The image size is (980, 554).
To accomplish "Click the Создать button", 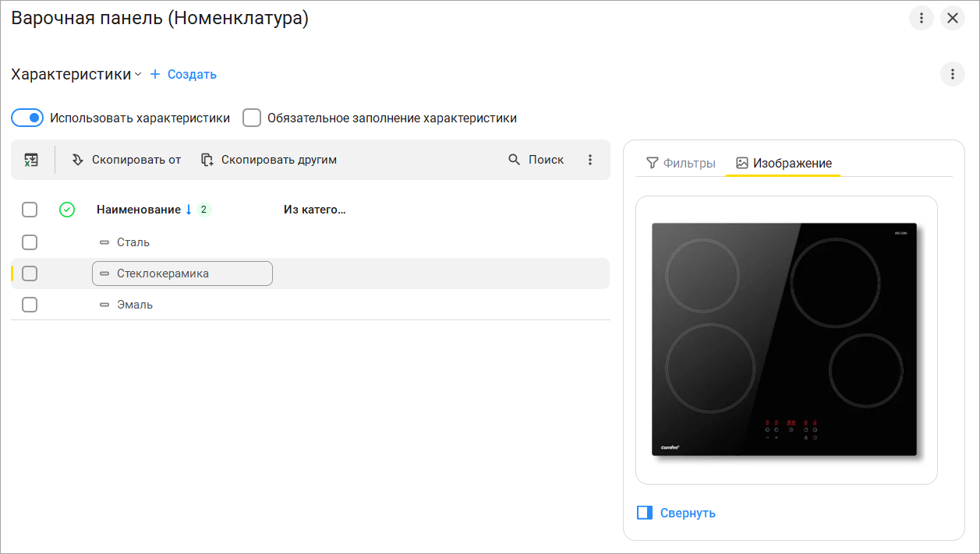I will 183,75.
